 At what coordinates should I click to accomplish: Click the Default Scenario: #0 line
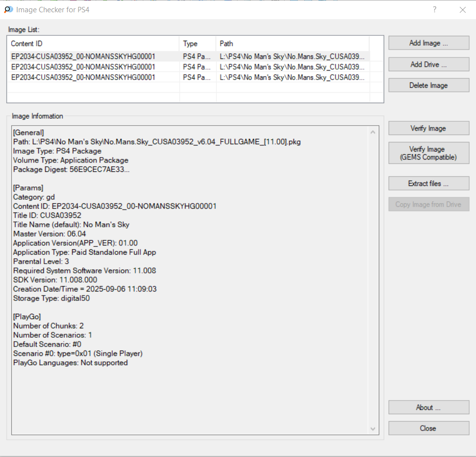point(47,344)
